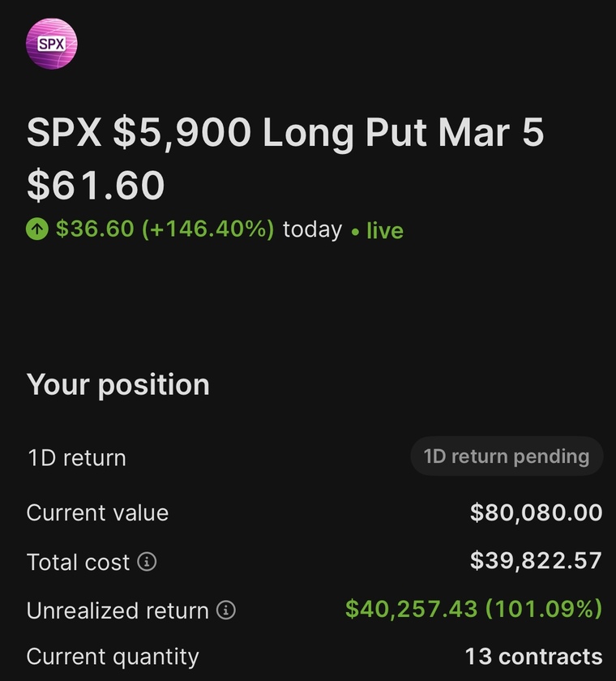Click the green up-arrow gain icon
This screenshot has height=681, width=616.
[37, 229]
